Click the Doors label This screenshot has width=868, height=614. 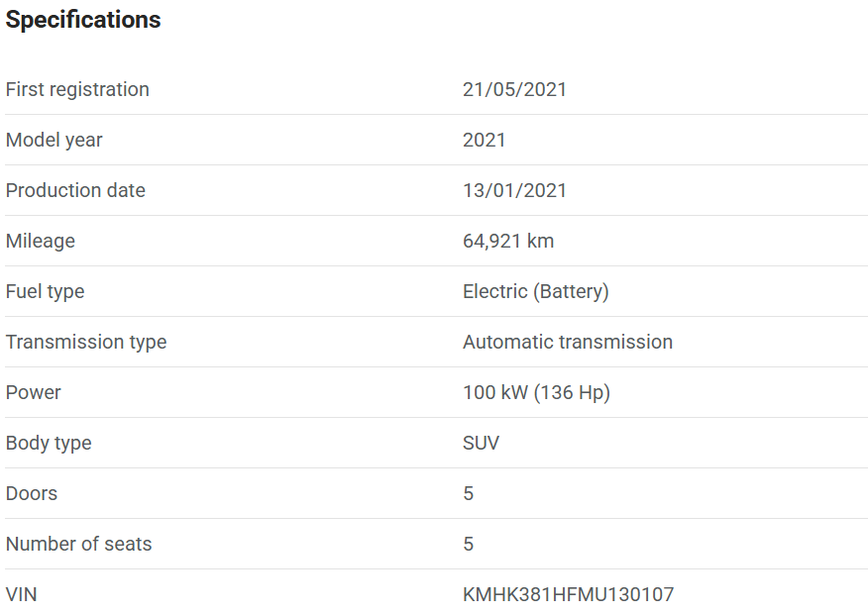32,493
